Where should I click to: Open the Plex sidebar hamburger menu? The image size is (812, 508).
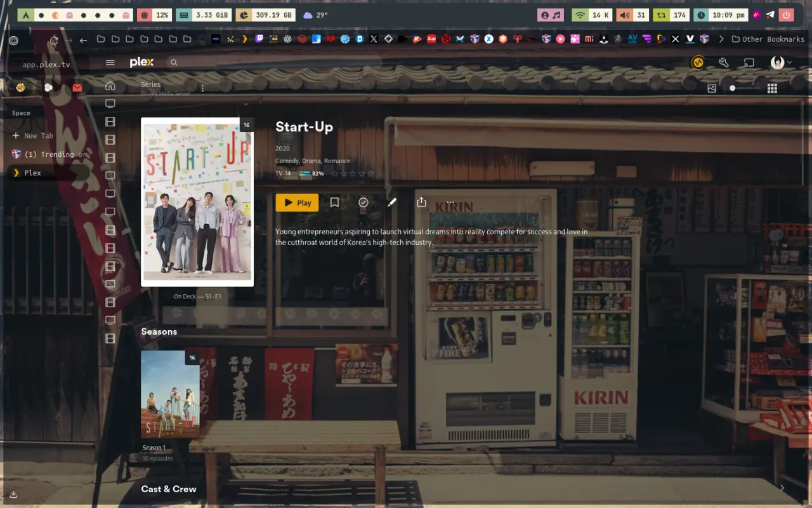(110, 62)
